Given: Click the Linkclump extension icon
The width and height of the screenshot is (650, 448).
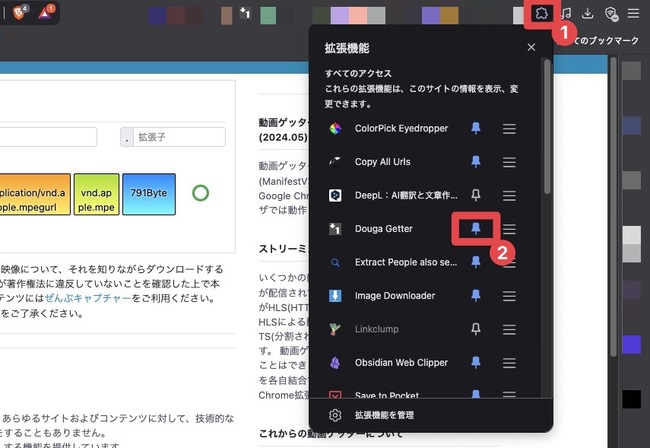Looking at the screenshot, I should click(x=335, y=329).
